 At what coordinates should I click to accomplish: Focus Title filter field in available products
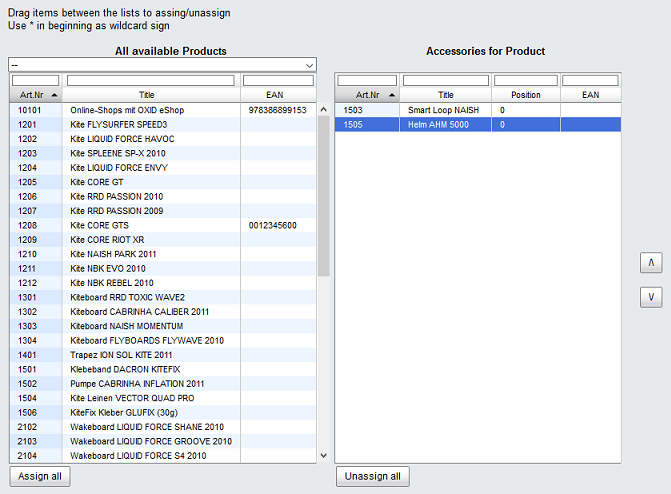pyautogui.click(x=151, y=80)
